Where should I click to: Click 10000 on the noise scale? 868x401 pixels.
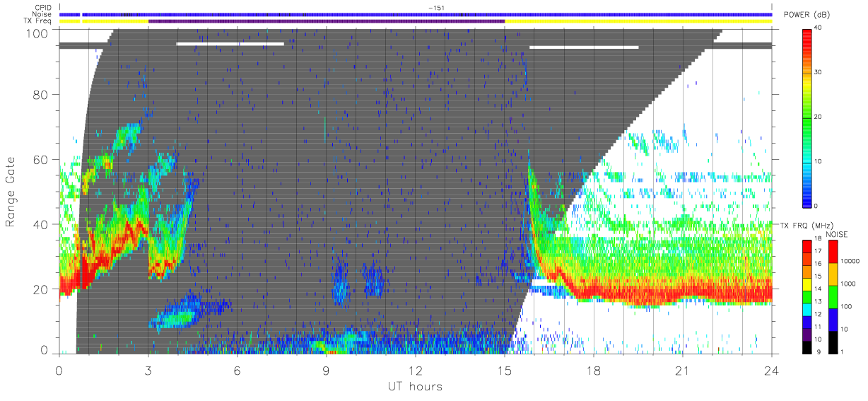point(852,261)
